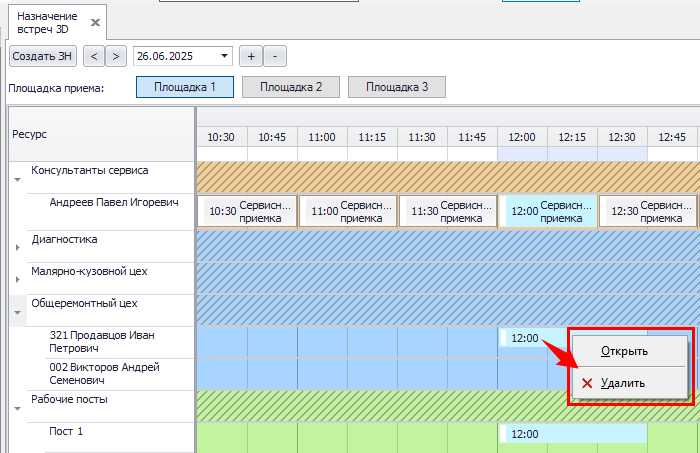Go to previous day with left arrow
Image resolution: width=700 pixels, height=453 pixels.
[93, 56]
